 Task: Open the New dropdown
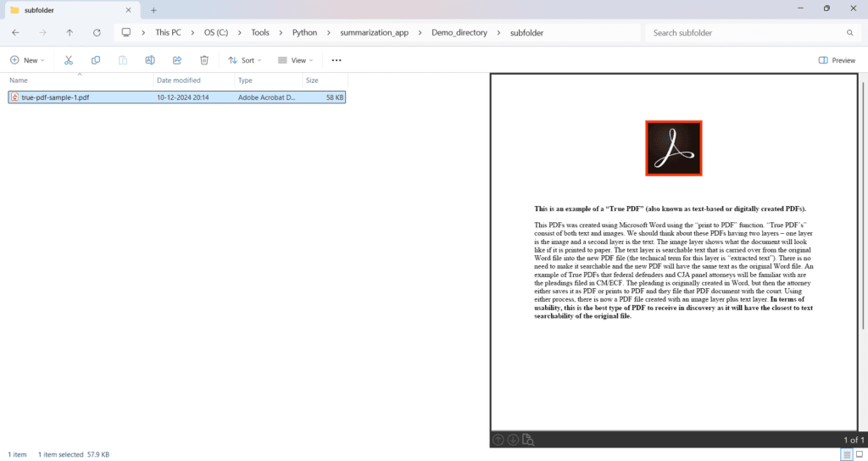pyautogui.click(x=27, y=60)
